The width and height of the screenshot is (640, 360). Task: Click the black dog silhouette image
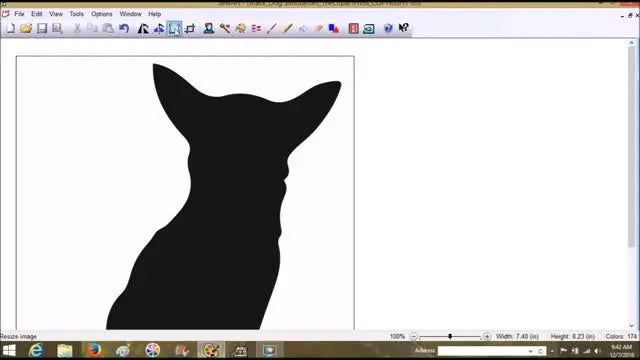224,196
